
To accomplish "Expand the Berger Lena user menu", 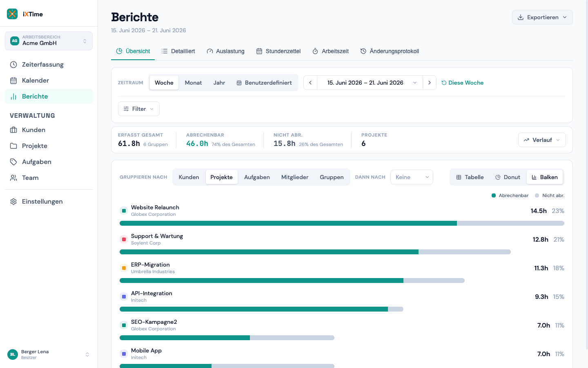I will 49,355.
